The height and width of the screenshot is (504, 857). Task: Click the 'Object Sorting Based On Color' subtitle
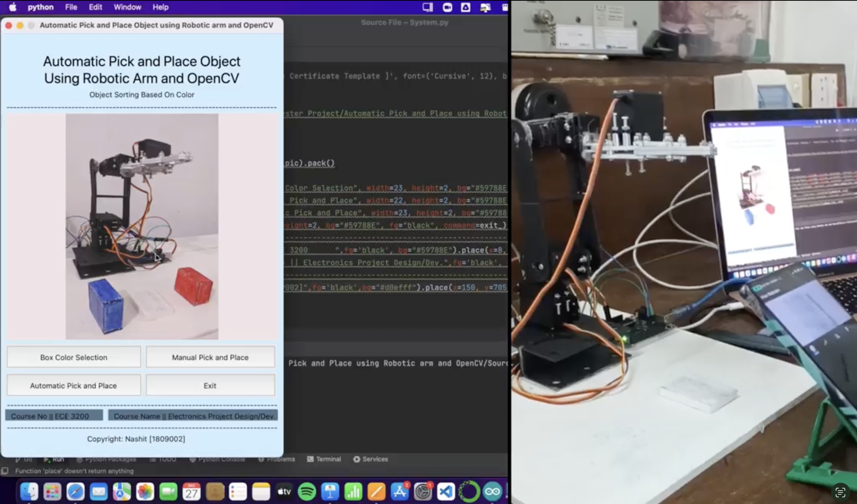click(x=141, y=94)
